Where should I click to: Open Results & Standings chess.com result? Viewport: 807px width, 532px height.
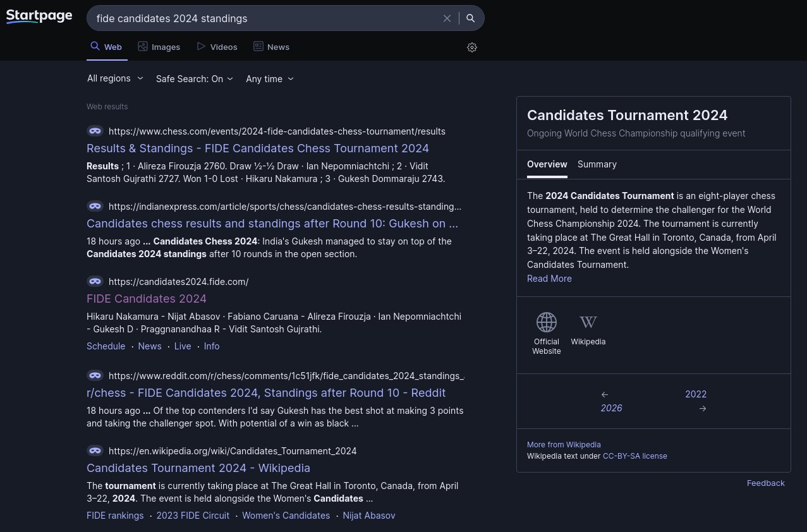258,148
